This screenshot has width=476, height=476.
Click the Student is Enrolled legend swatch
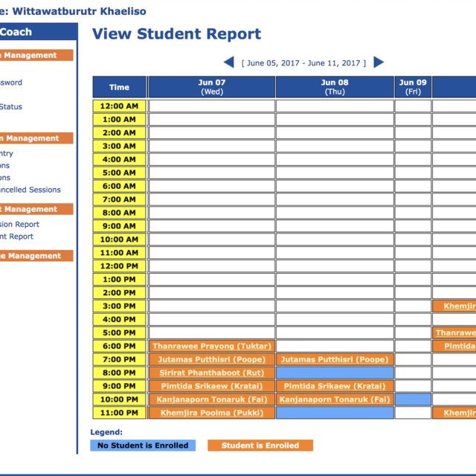(260, 446)
